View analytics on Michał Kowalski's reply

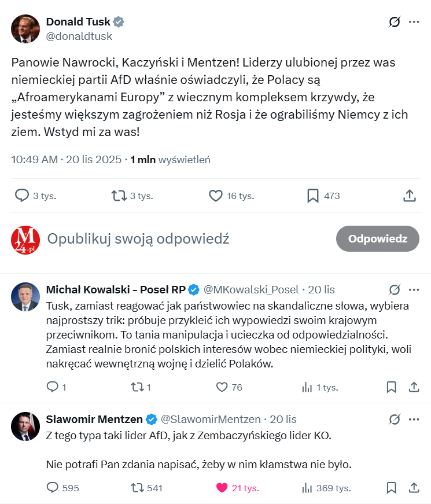(307, 387)
